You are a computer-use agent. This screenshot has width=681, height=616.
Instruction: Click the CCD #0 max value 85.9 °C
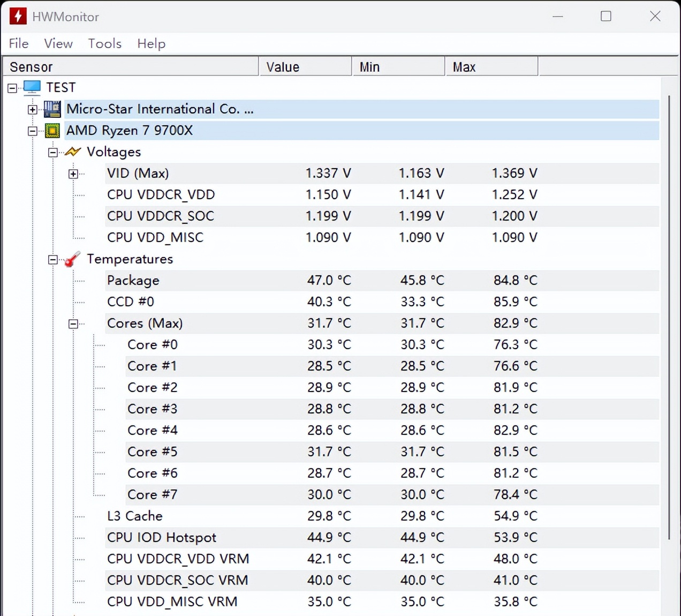(x=515, y=302)
